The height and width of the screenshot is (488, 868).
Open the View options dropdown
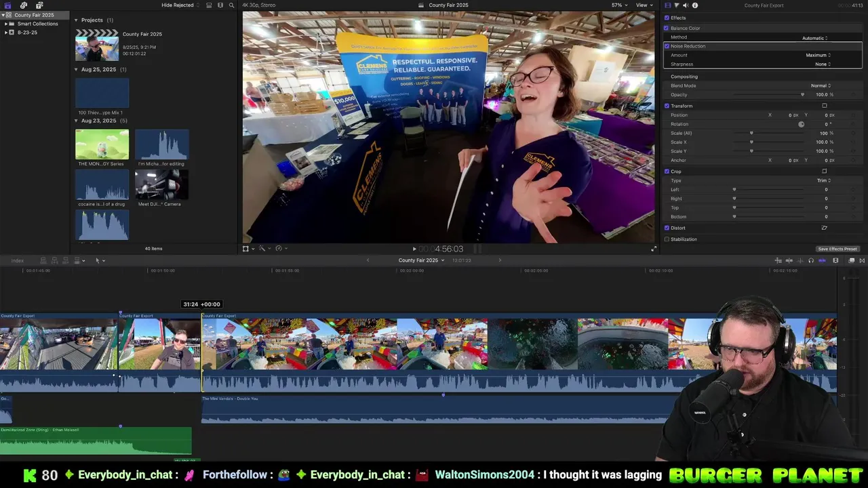click(643, 5)
